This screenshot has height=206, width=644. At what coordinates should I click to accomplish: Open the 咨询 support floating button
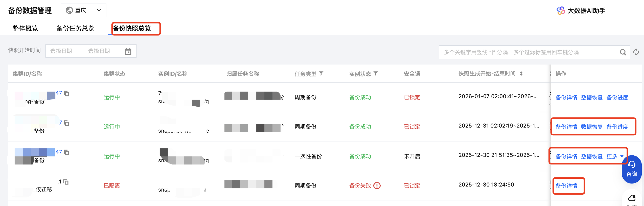[631, 169]
